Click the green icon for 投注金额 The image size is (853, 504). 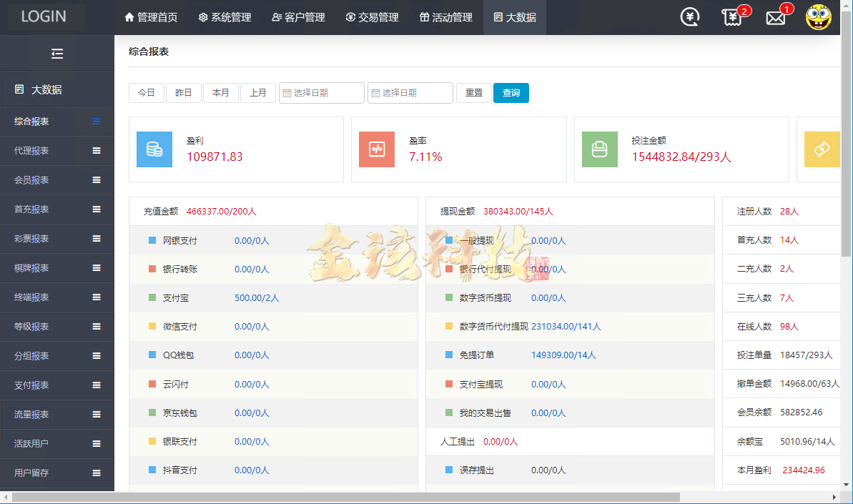coord(599,149)
